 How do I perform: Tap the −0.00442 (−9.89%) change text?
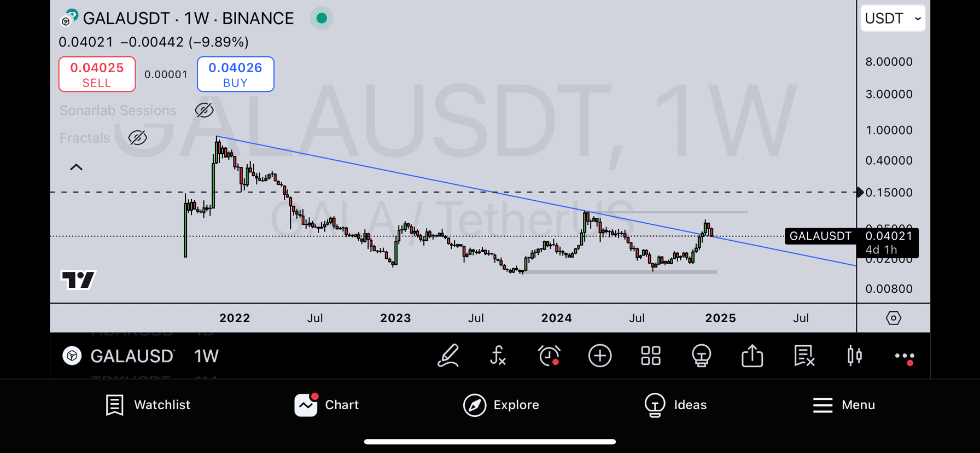point(185,42)
